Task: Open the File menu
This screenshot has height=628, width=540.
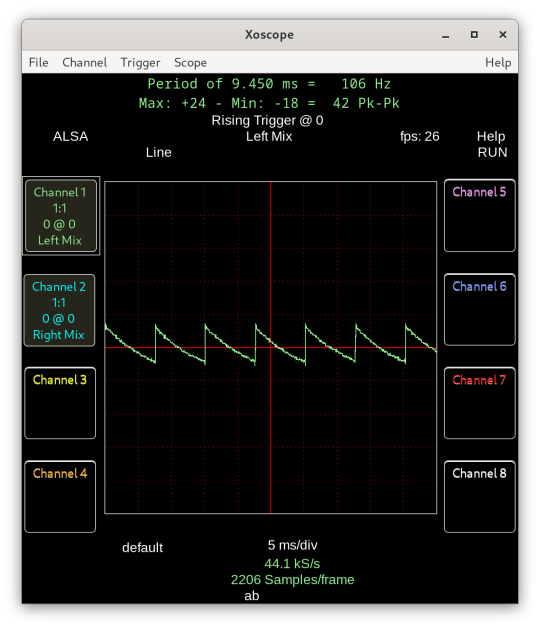Action: pos(38,62)
